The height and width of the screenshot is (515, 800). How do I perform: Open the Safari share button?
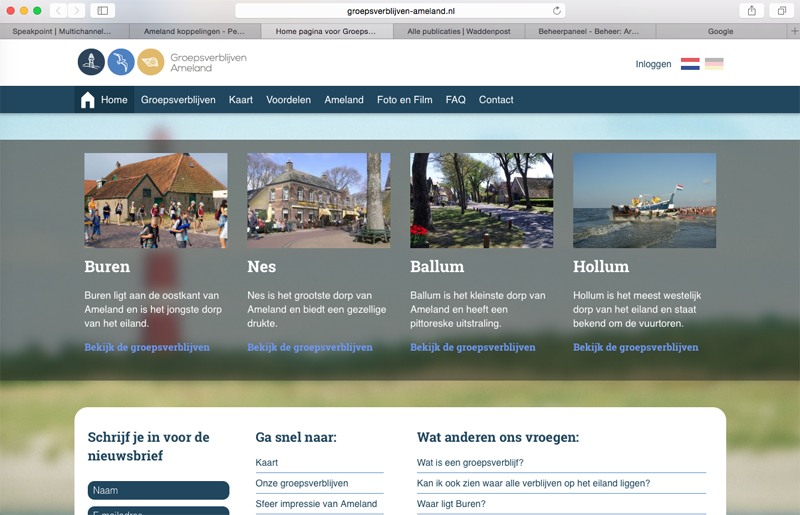click(752, 10)
